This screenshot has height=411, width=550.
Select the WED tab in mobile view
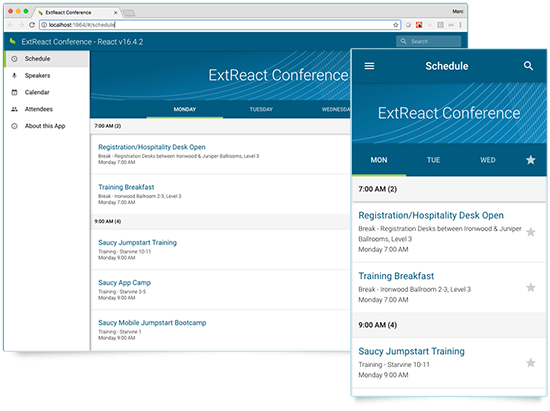488,160
